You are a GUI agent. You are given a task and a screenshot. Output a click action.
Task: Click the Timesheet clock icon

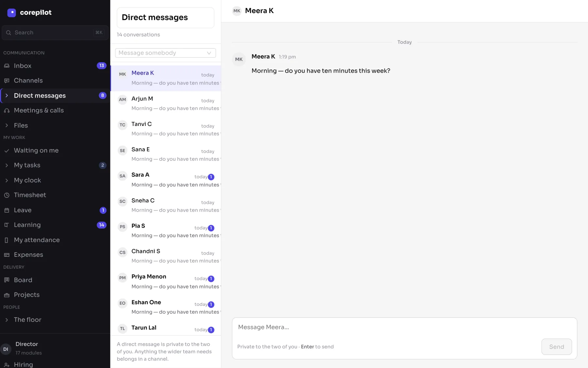coord(7,195)
